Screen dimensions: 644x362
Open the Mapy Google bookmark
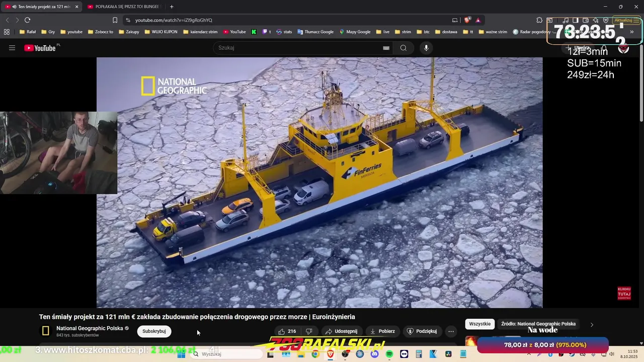(x=355, y=32)
